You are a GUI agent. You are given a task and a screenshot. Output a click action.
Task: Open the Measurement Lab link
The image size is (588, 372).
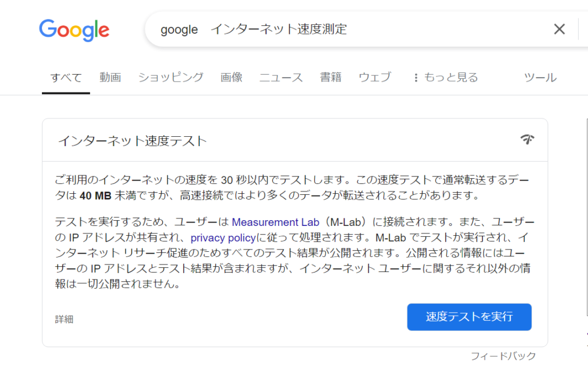click(x=275, y=222)
